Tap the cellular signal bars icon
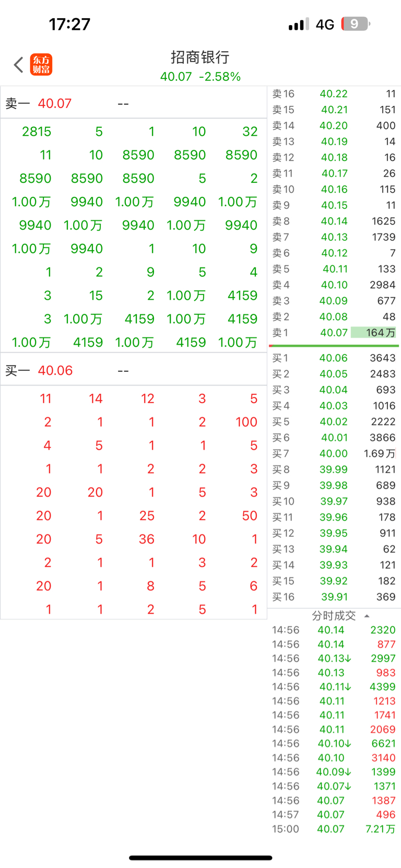Screen dimensions: 401x868 [299, 24]
